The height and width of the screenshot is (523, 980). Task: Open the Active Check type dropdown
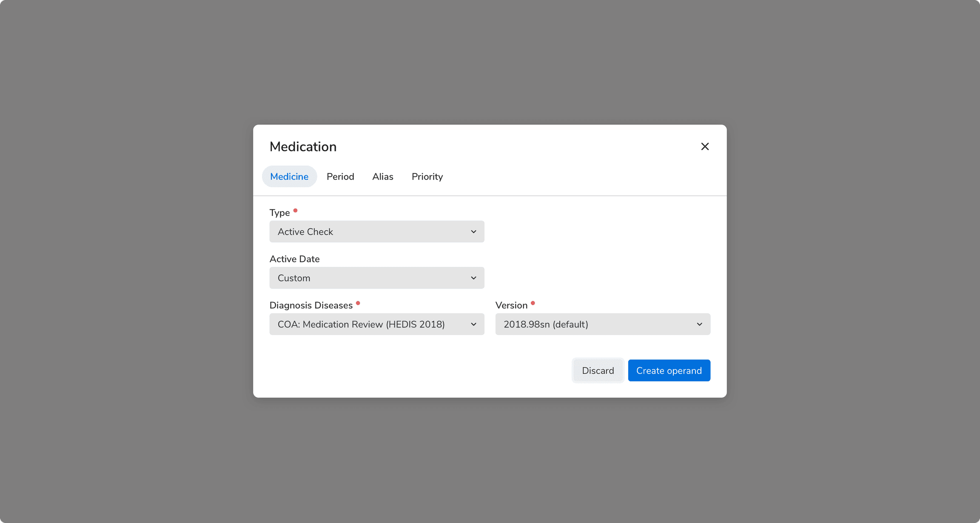376,231
